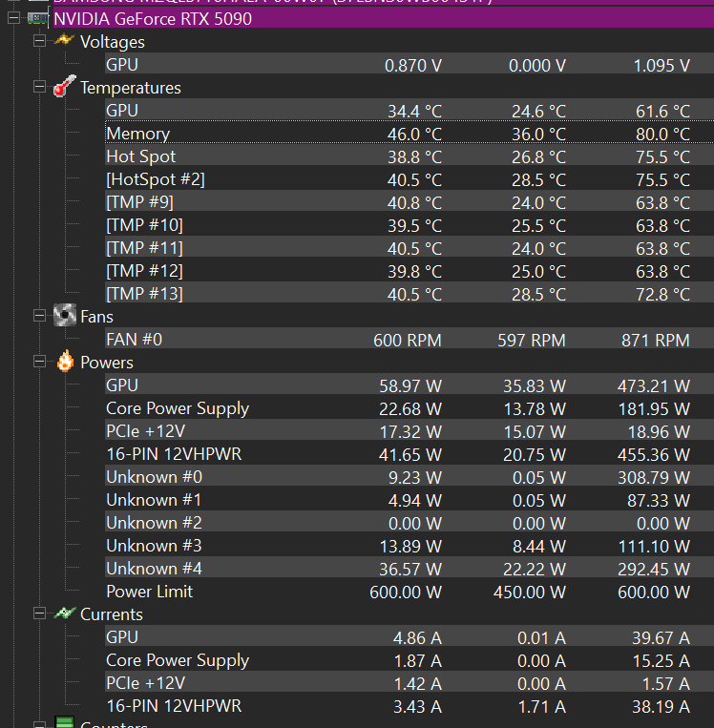Select the Unknown #4 power row

409,569
